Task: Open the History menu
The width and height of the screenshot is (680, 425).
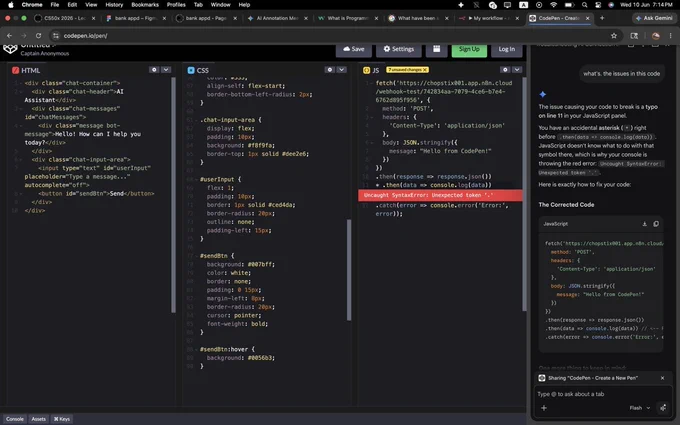Action: [114, 5]
